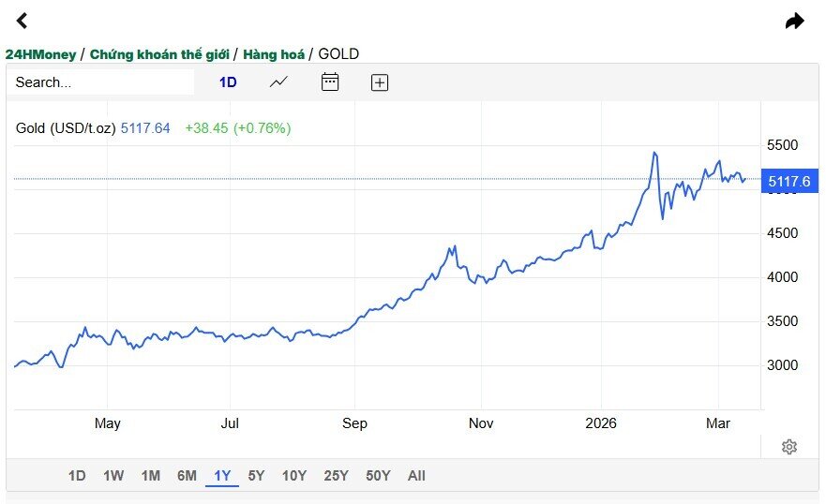Show the 10Y time range
Image resolution: width=826 pixels, height=504 pixels.
point(294,476)
